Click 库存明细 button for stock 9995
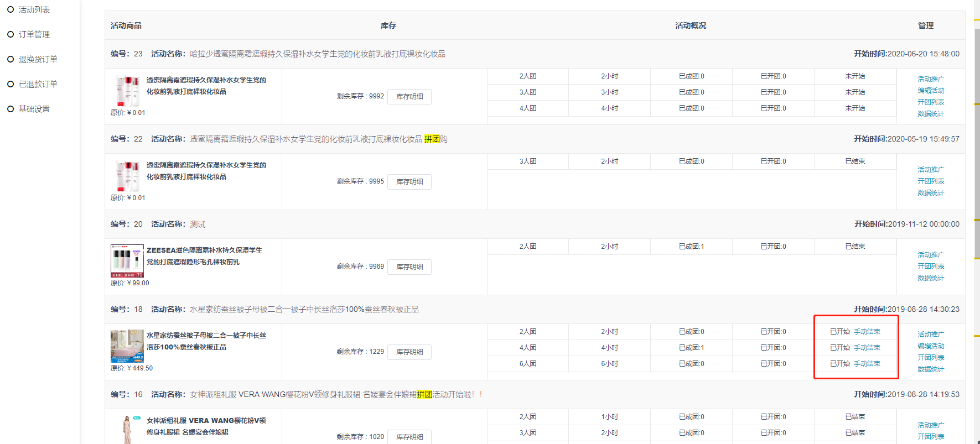 click(409, 181)
